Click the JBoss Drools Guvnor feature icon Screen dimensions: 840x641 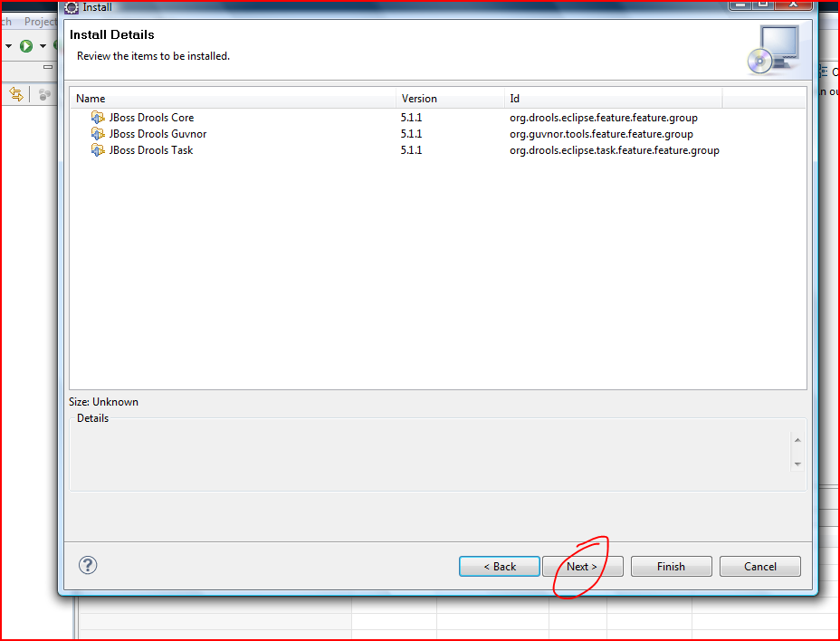(x=98, y=134)
